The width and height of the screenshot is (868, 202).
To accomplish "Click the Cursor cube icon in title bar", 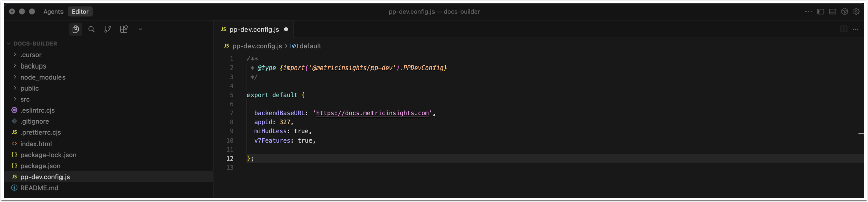I will tap(845, 11).
